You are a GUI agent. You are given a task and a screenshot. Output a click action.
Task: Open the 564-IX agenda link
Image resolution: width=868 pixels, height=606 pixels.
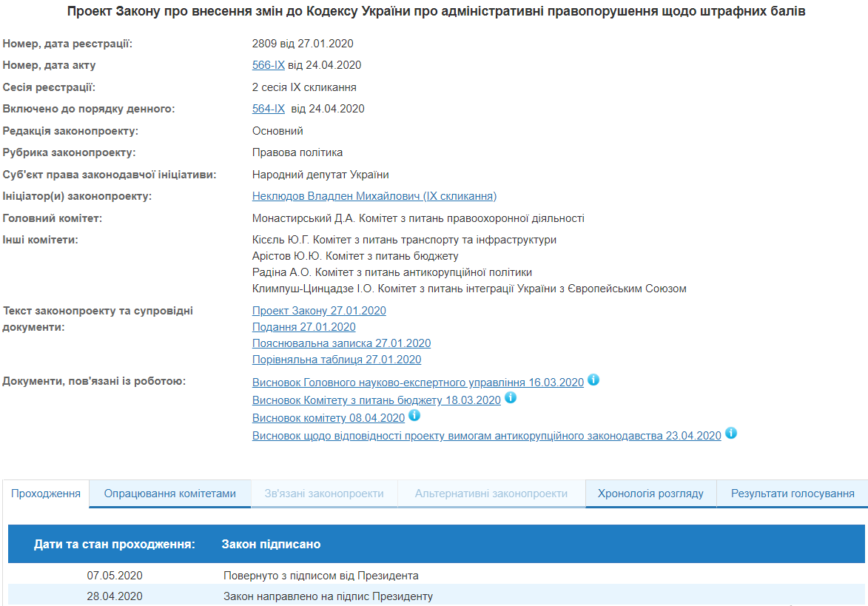(268, 109)
